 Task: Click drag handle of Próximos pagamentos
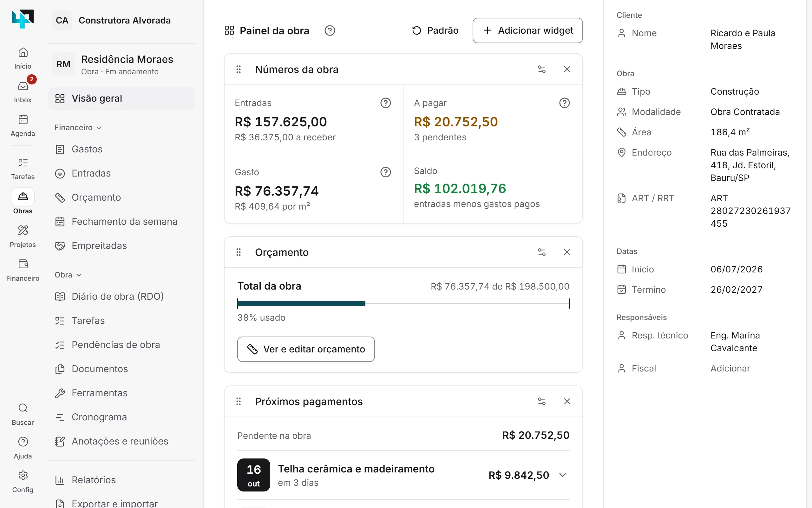coord(239,401)
